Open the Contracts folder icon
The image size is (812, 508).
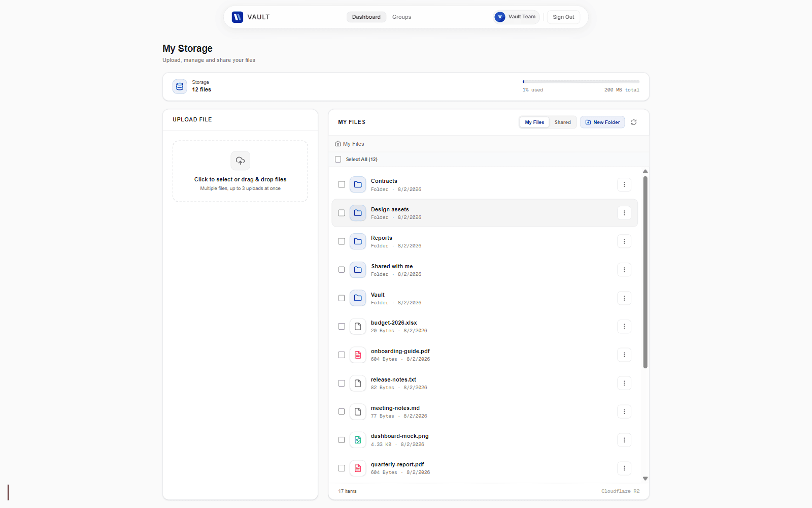[358, 184]
